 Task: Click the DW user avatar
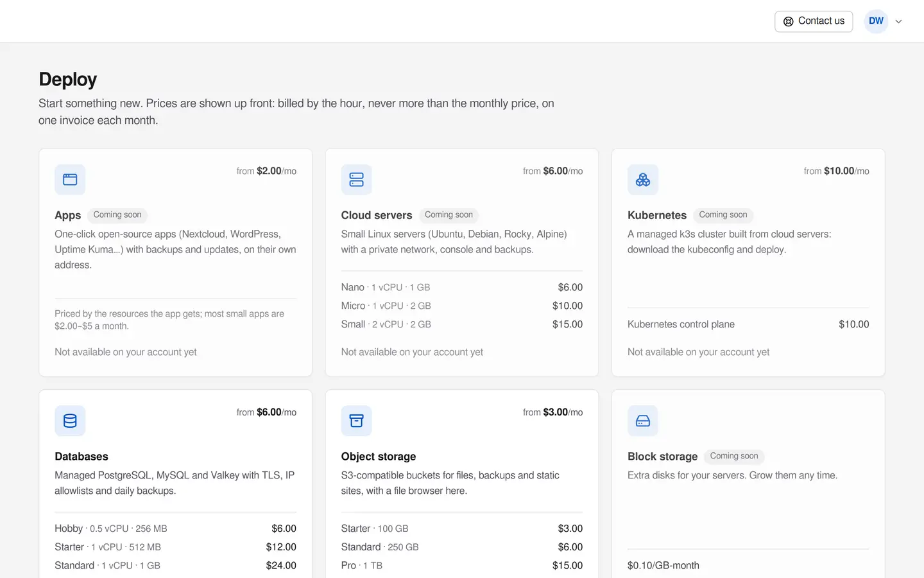click(876, 21)
